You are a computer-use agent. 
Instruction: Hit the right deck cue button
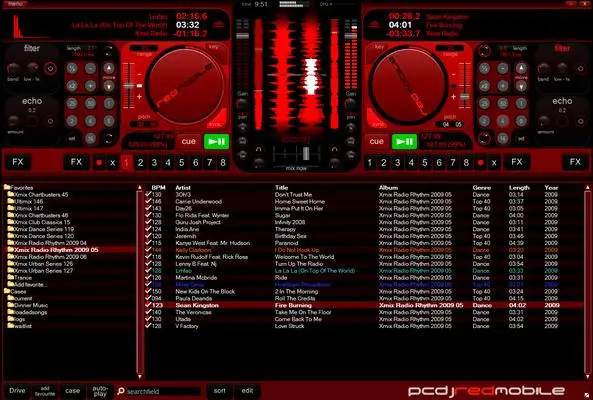click(x=376, y=141)
